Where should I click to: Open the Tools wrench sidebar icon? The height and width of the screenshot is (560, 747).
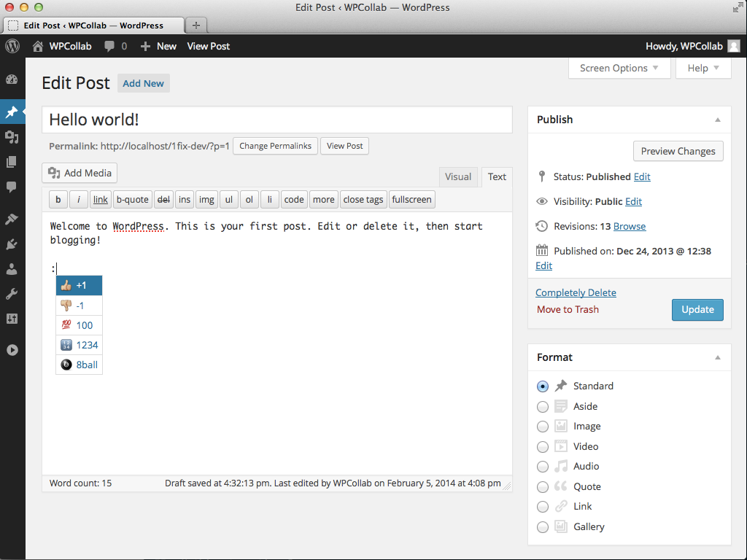pyautogui.click(x=12, y=294)
